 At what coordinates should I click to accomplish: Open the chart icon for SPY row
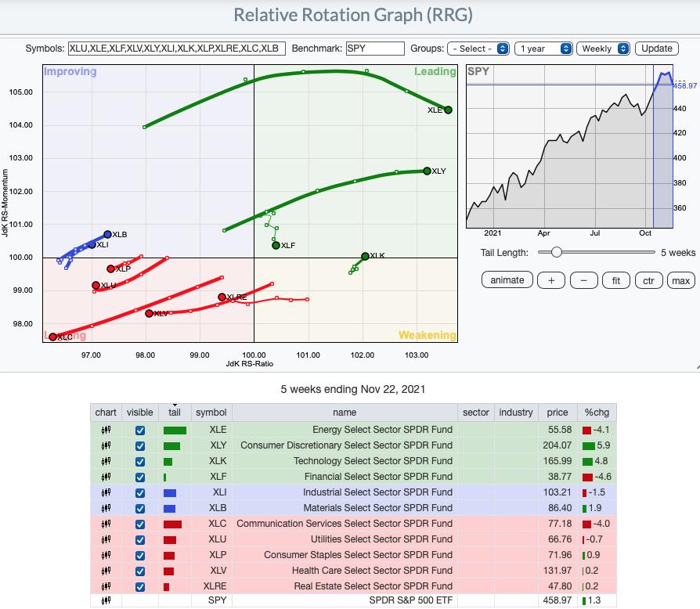(x=106, y=600)
